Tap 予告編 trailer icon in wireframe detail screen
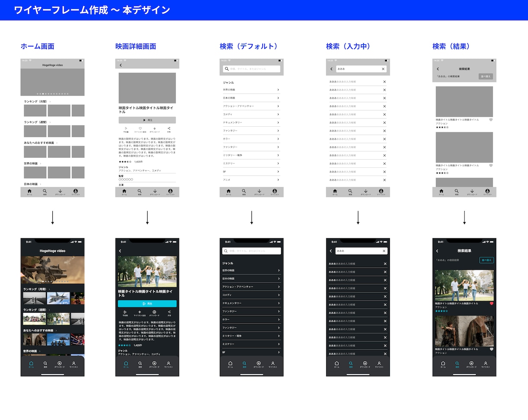The height and width of the screenshot is (420, 528). (x=126, y=128)
